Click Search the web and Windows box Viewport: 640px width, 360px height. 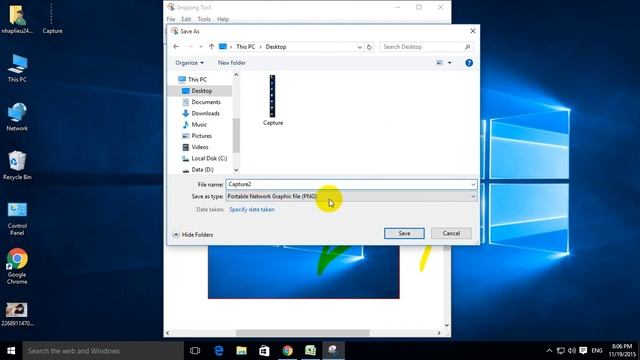coord(103,351)
